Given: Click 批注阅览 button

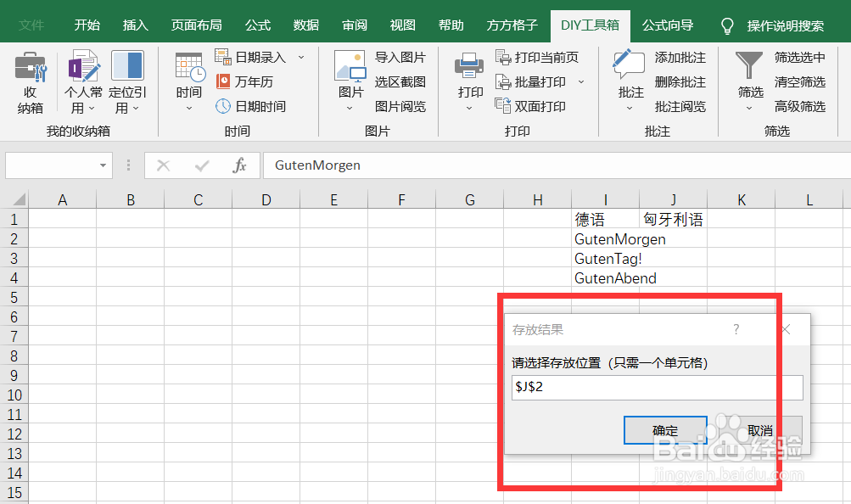Looking at the screenshot, I should (x=680, y=106).
